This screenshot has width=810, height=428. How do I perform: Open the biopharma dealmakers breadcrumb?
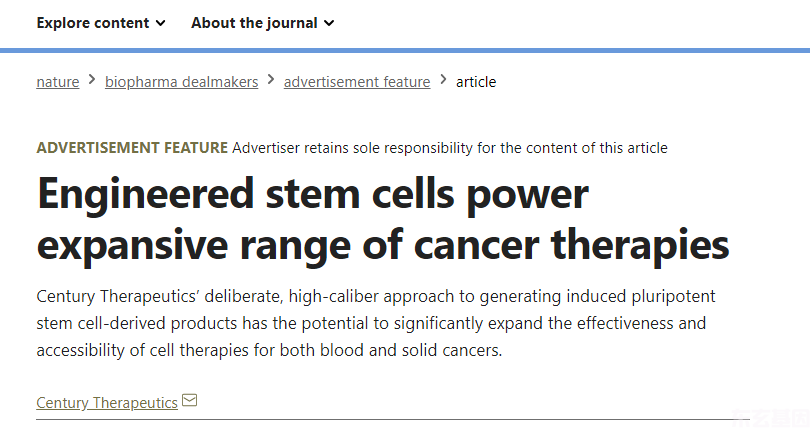pos(181,82)
